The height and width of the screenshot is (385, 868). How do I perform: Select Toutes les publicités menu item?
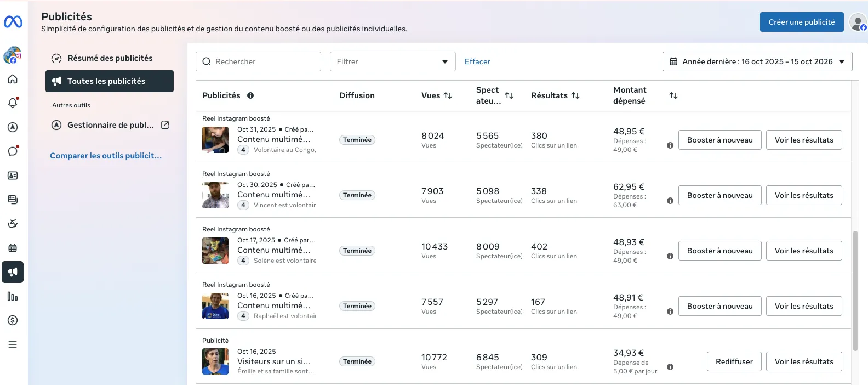pyautogui.click(x=110, y=81)
